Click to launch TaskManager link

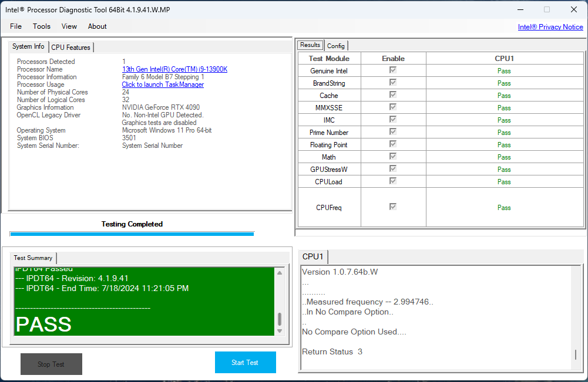click(163, 84)
